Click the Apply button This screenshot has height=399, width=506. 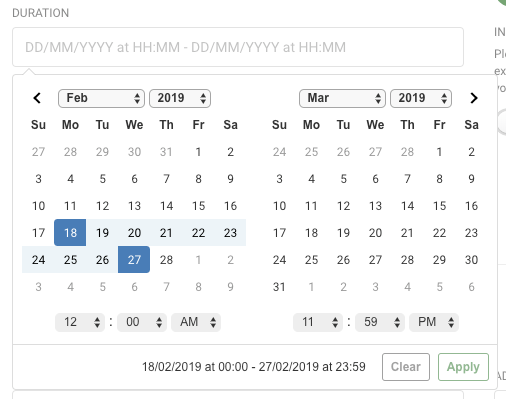463,367
